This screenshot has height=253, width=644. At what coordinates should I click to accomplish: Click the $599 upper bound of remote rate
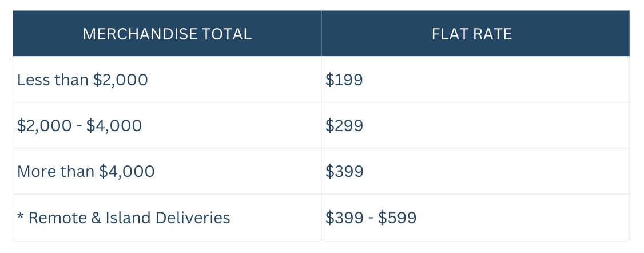[x=397, y=218]
